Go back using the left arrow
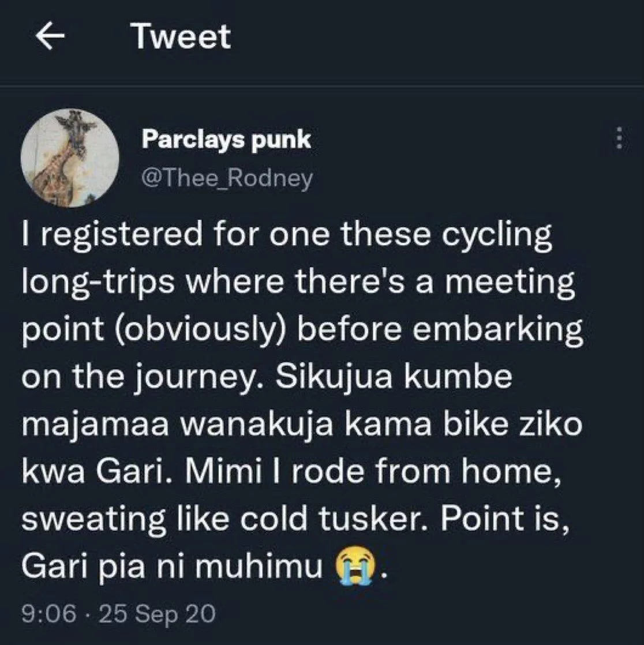 (48, 37)
